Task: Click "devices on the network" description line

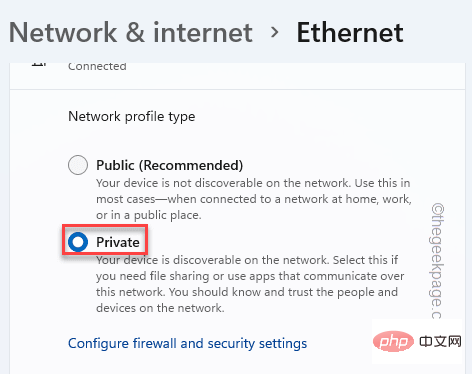Action: click(160, 308)
